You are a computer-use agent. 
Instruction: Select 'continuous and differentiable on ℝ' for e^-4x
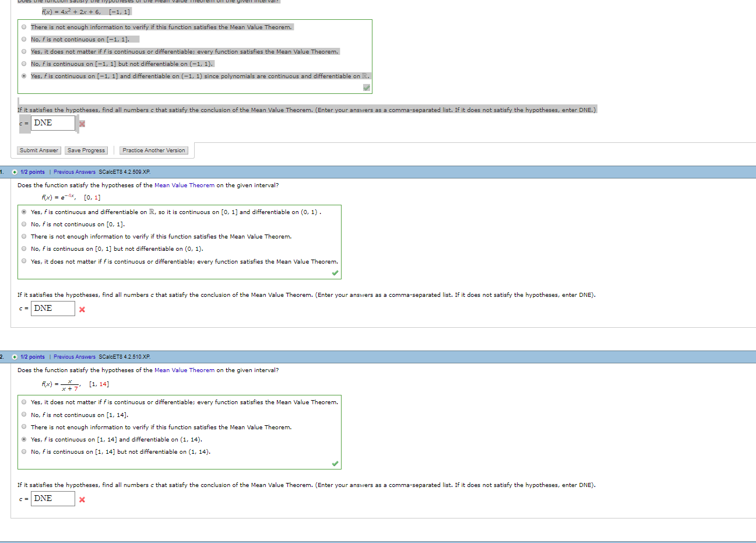pos(24,212)
